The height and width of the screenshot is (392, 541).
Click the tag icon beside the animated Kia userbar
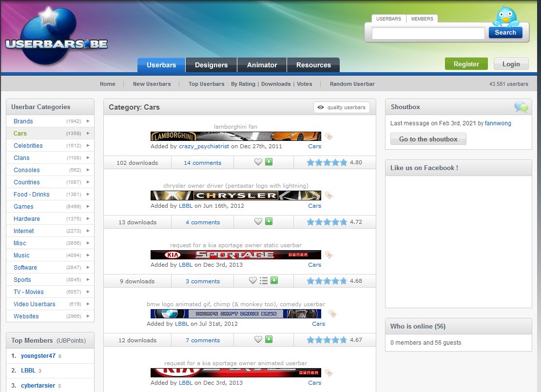pyautogui.click(x=329, y=373)
